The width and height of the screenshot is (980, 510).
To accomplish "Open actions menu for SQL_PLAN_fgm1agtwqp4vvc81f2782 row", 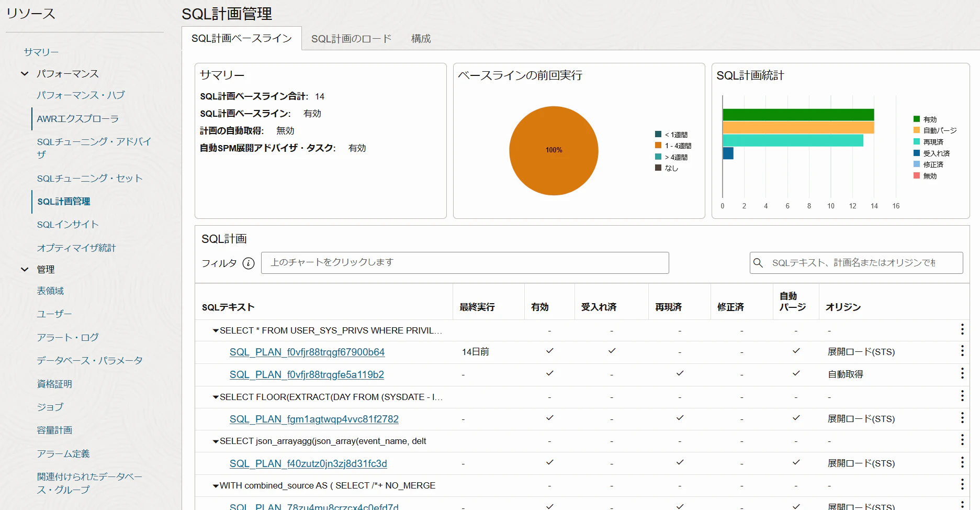I will pyautogui.click(x=962, y=418).
